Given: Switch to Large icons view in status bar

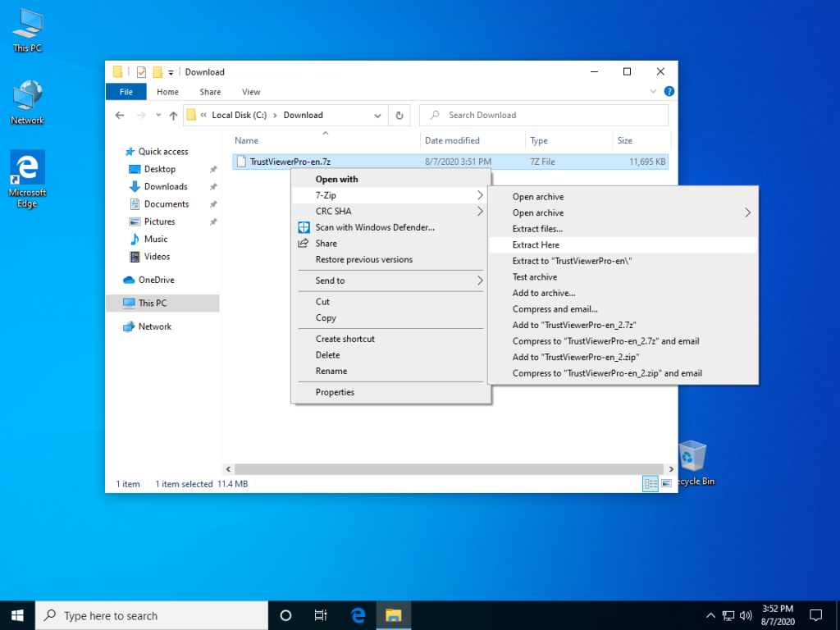Looking at the screenshot, I should click(x=666, y=483).
